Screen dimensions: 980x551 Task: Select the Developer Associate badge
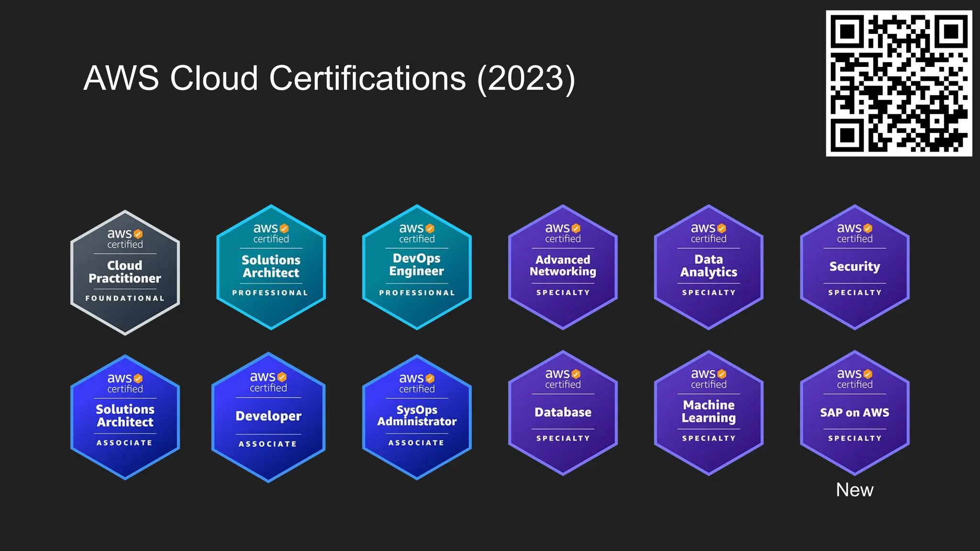[268, 417]
